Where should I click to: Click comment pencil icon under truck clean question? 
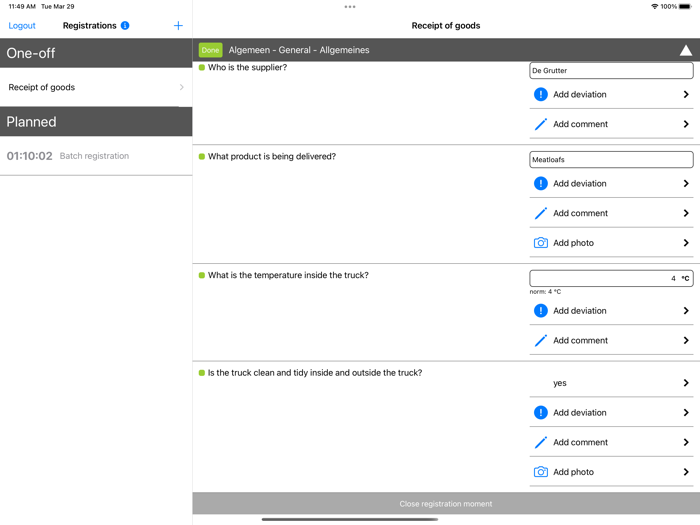click(541, 442)
